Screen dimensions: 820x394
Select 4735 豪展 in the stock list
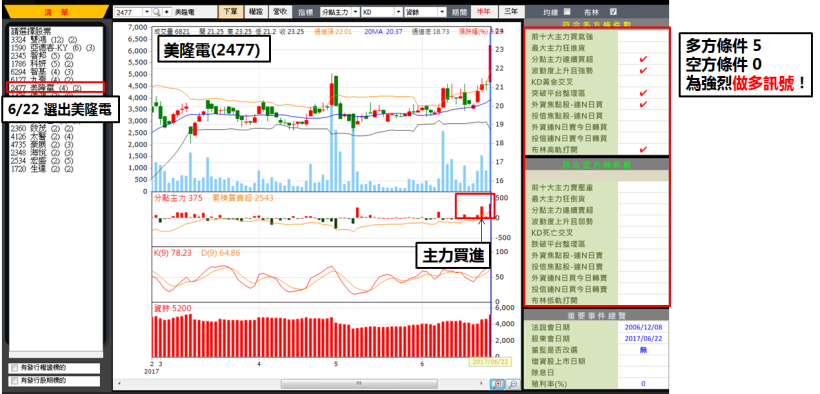coord(42,144)
